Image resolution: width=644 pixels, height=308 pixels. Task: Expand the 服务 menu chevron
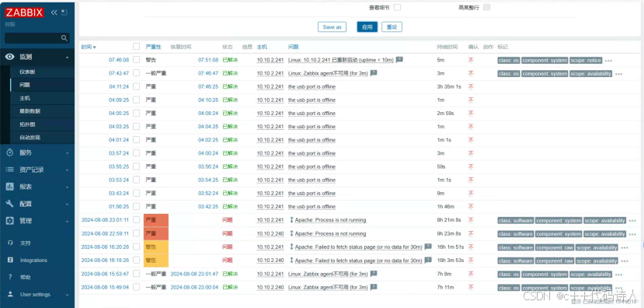[x=68, y=153]
